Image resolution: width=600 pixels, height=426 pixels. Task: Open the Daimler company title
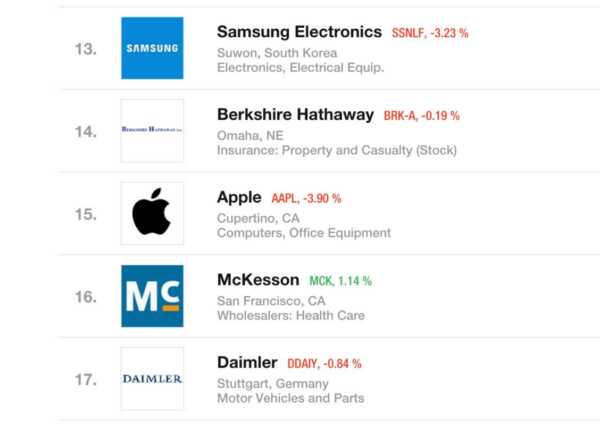tap(247, 362)
